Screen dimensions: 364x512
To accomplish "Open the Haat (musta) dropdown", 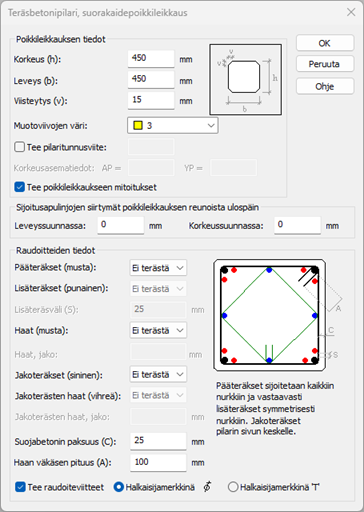I will coord(158,330).
